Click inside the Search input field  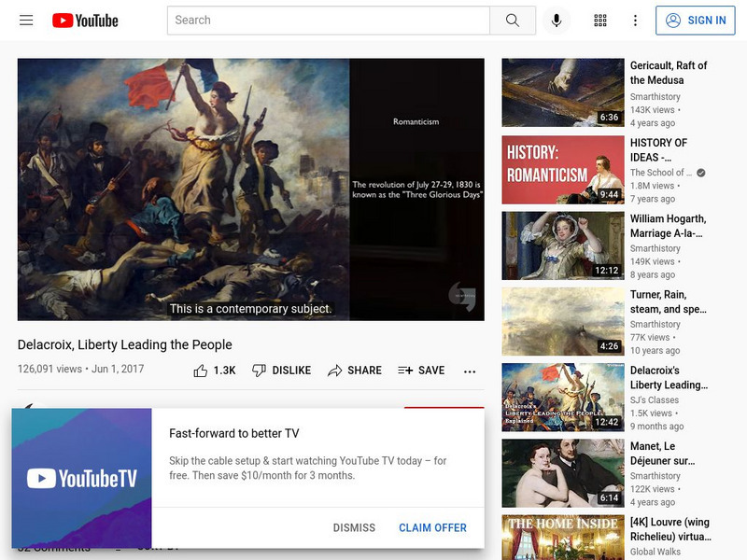pos(327,19)
